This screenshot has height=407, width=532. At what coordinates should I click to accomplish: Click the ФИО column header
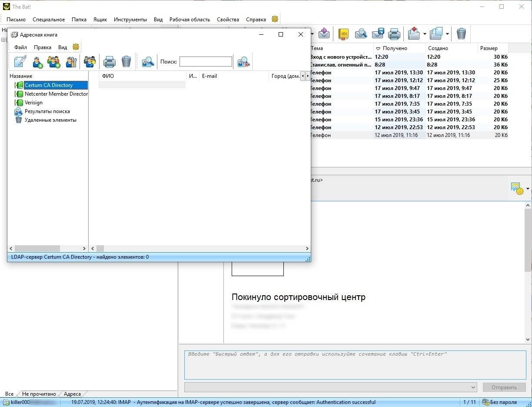(143, 76)
